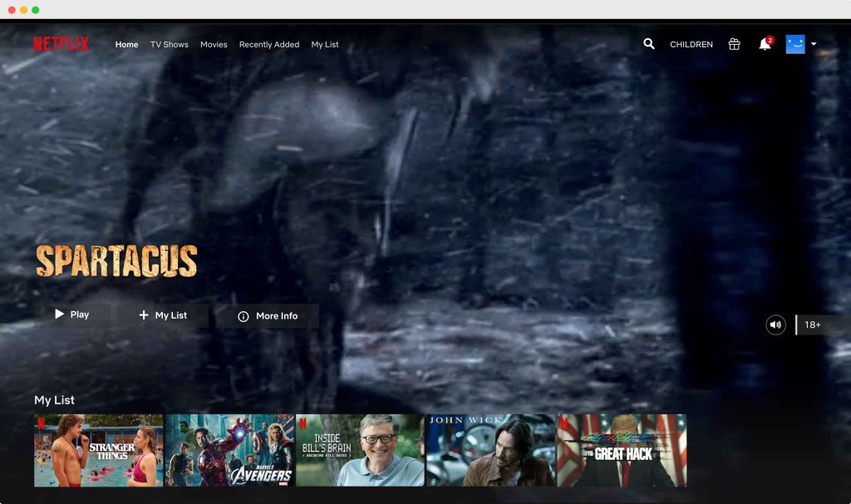
Task: Open the notifications bell
Action: [x=765, y=44]
